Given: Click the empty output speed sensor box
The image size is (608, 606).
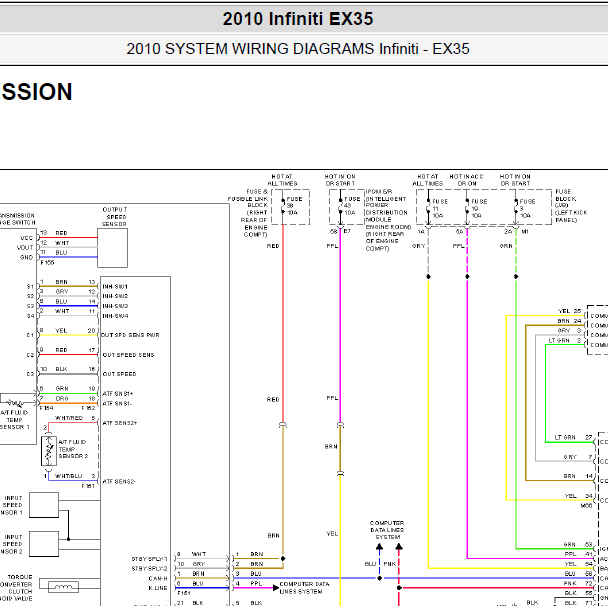Looking at the screenshot, I should click(x=112, y=248).
